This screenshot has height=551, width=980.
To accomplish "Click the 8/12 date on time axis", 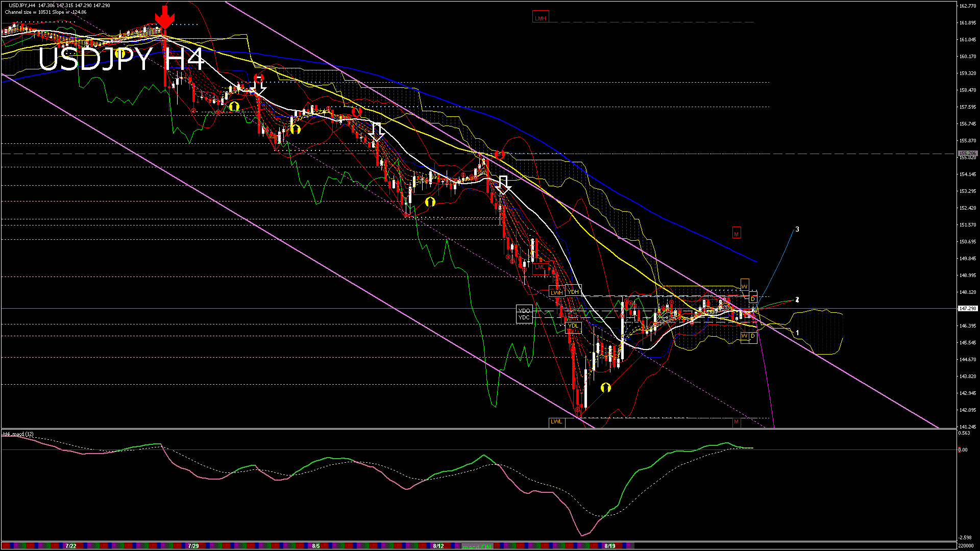I will coord(438,546).
